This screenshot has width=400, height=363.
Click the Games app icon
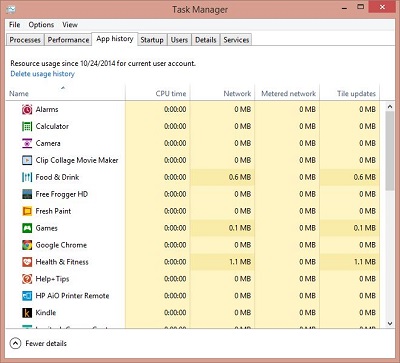(27, 228)
